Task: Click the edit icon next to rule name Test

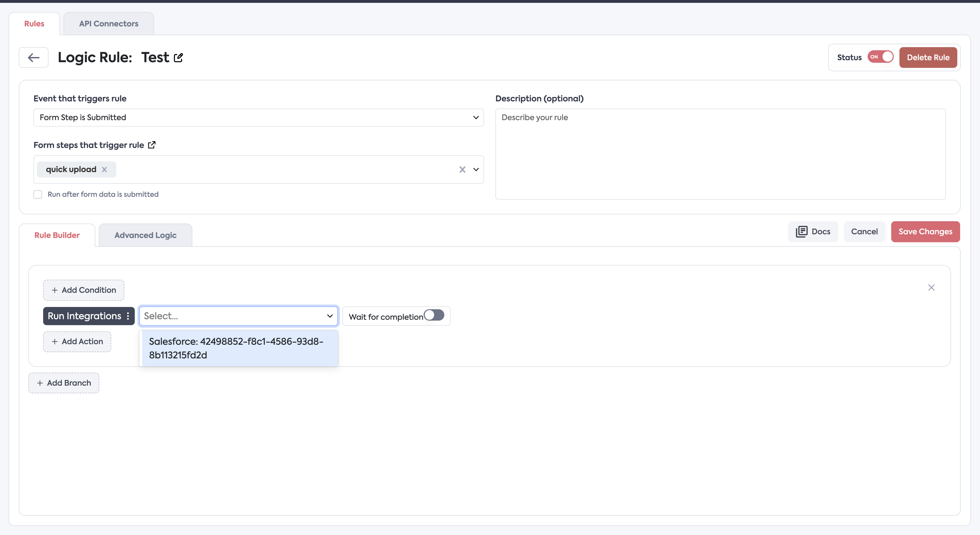Action: coord(178,57)
